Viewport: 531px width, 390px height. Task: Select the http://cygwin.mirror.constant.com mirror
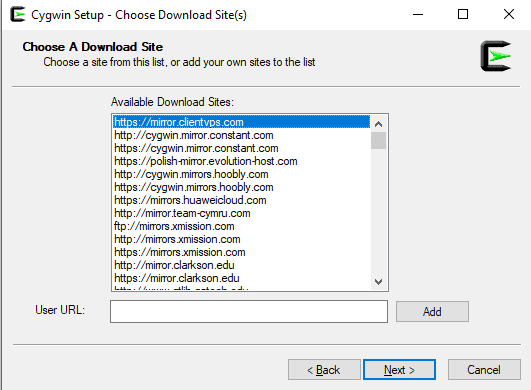[x=241, y=135]
